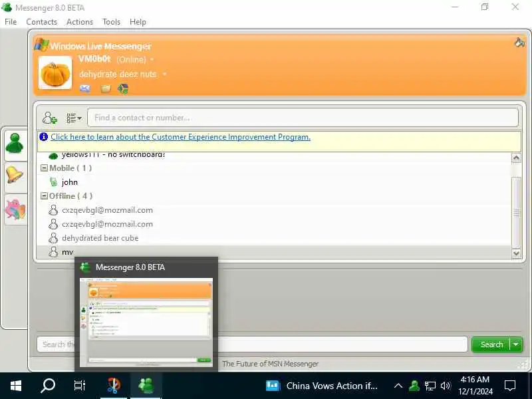Click the dehydrate deez nuts personal message

(x=118, y=74)
